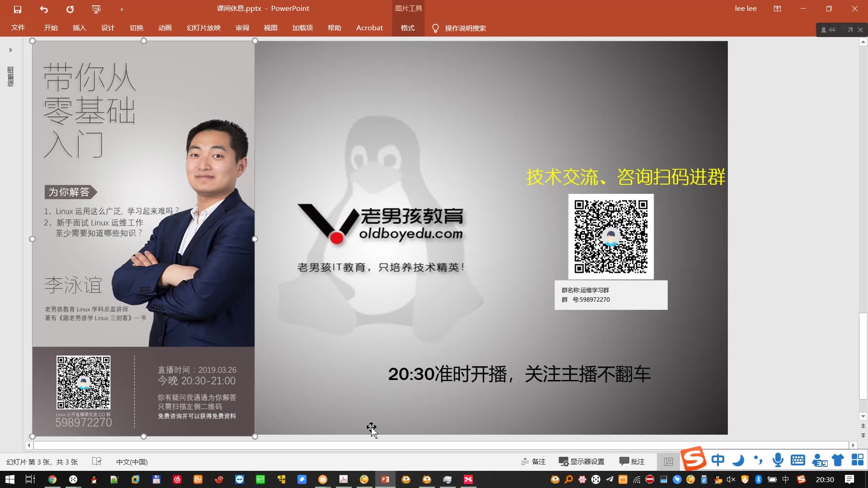The height and width of the screenshot is (488, 868).
Task: Open the Customize Quick Access Toolbar dropdown
Action: pyautogui.click(x=122, y=9)
